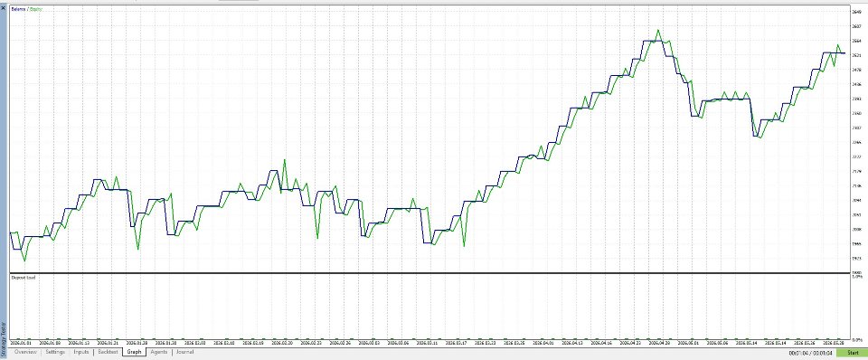
Task: Click the Deposit Load label
Action: pos(23,277)
